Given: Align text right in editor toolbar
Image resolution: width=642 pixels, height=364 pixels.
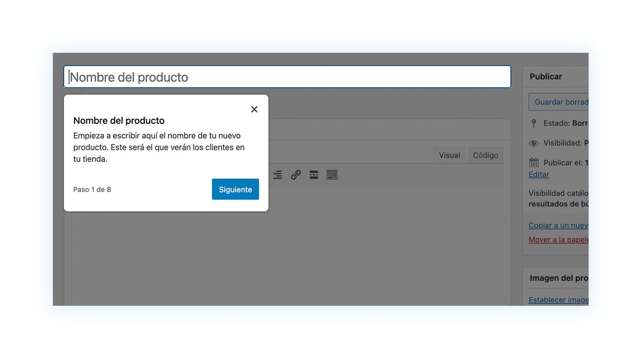Looking at the screenshot, I should (278, 175).
